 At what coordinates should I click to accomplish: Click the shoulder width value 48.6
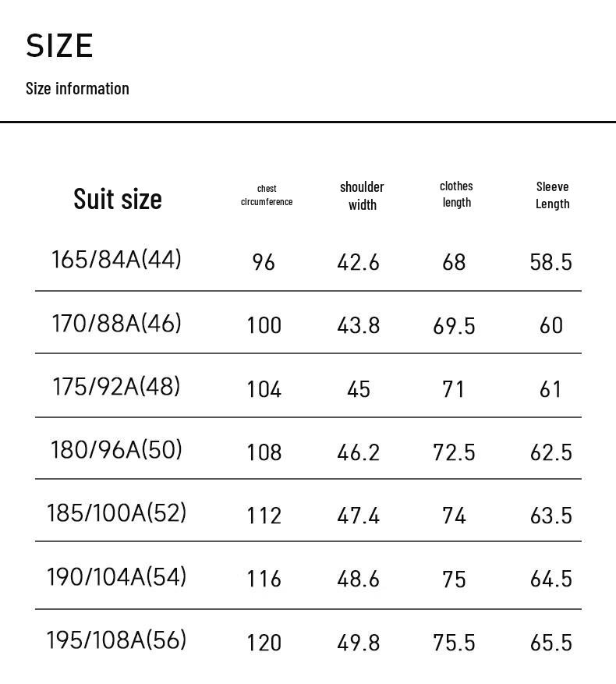pyautogui.click(x=358, y=579)
